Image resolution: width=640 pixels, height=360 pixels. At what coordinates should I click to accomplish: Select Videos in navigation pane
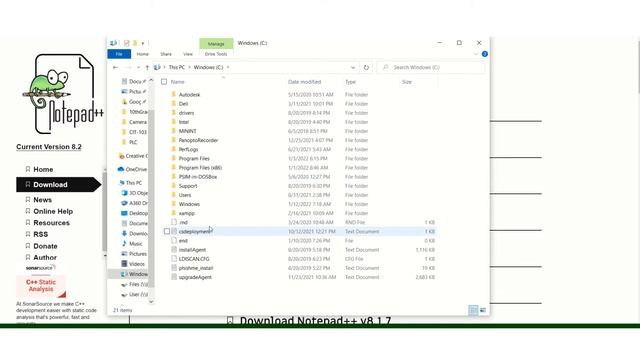tap(133, 264)
